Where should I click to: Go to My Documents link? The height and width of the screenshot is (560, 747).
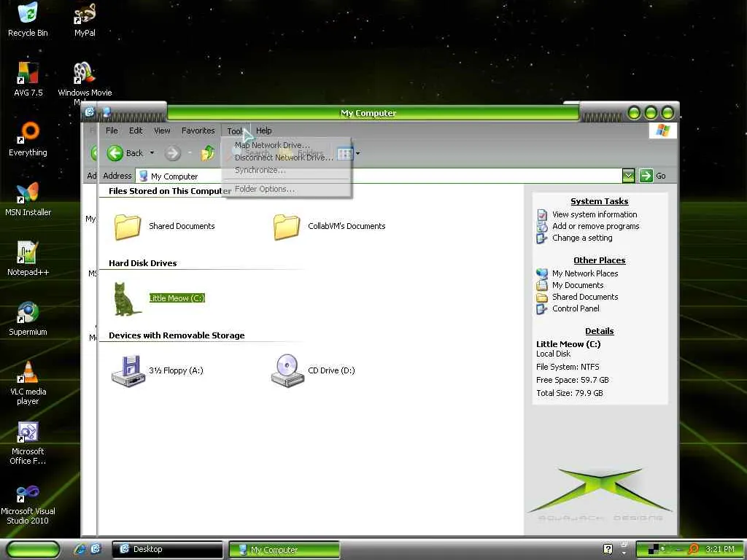tap(578, 285)
